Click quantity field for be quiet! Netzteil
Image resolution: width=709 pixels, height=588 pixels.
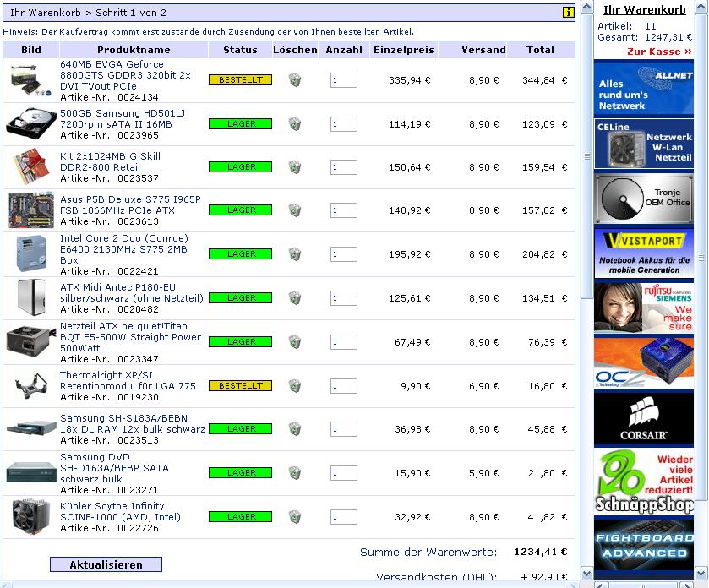344,342
